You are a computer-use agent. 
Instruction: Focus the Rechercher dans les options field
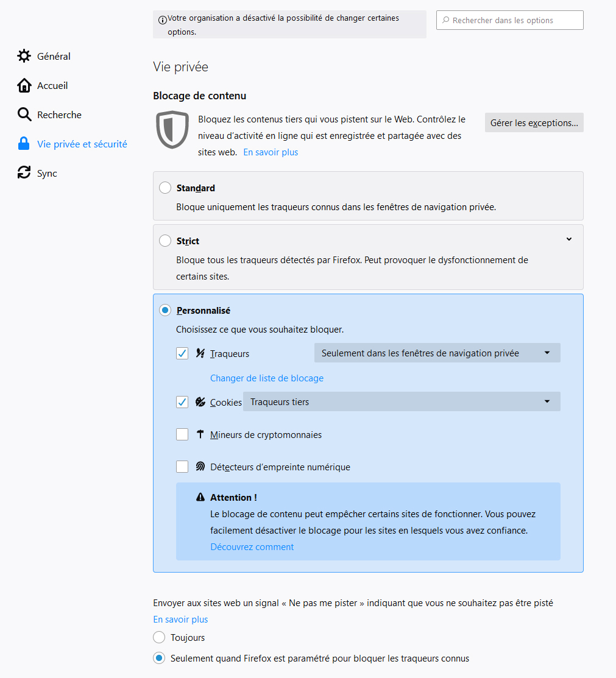(x=509, y=20)
